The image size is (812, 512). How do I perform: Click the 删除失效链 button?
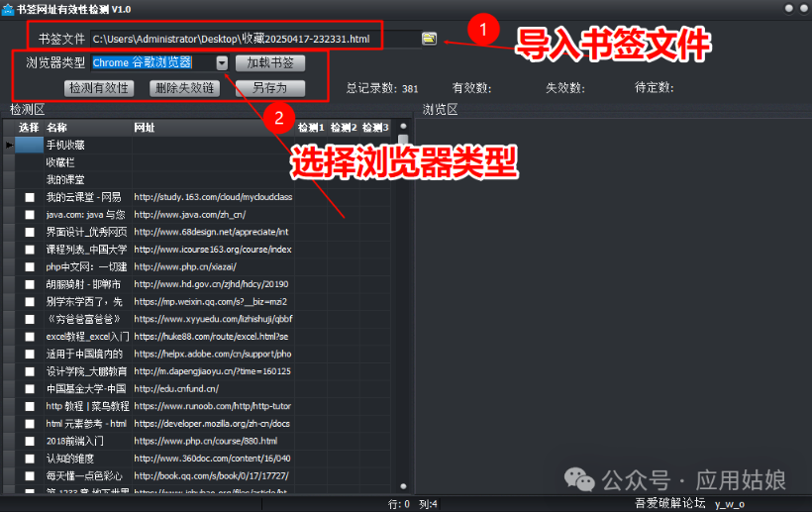pos(185,88)
